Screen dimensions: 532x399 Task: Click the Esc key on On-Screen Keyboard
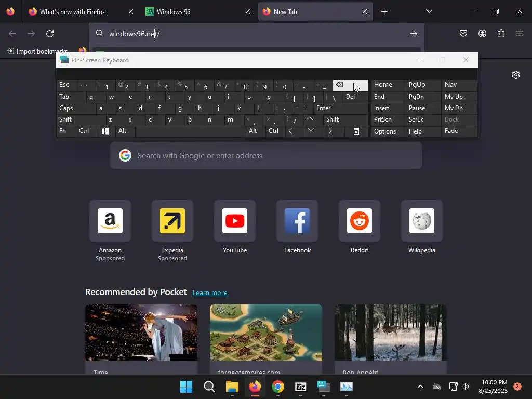(x=66, y=85)
